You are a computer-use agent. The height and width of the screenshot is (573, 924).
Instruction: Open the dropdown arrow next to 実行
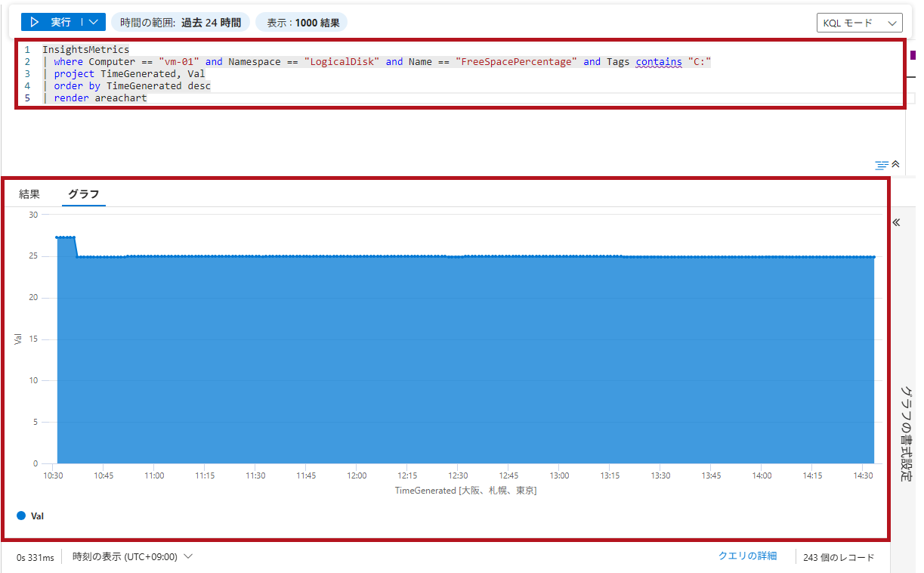pyautogui.click(x=93, y=23)
